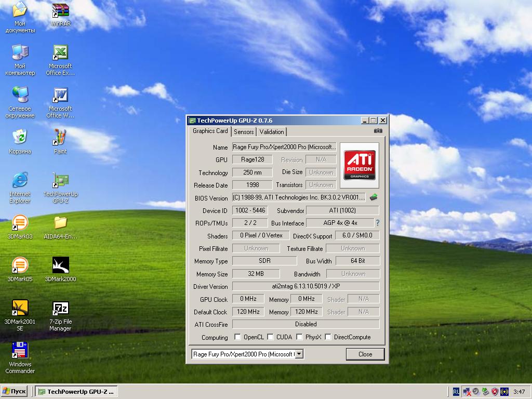Image resolution: width=532 pixels, height=399 pixels.
Task: Select the 3DMark2001 SE desktop shortcut
Action: (x=20, y=315)
